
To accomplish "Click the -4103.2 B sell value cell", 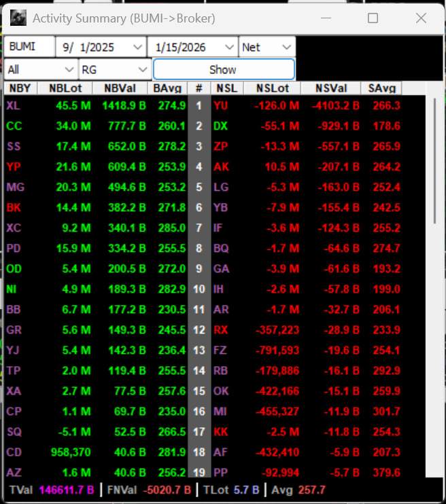I will pyautogui.click(x=335, y=105).
